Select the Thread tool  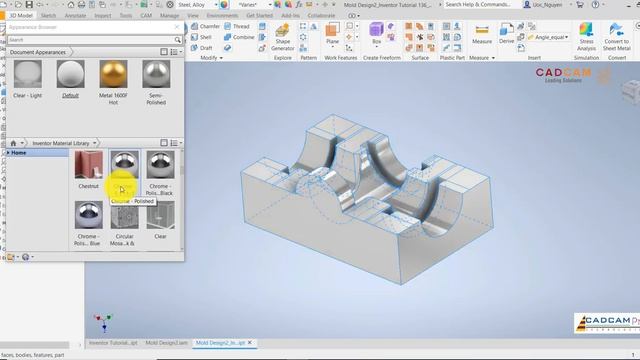coord(237,26)
